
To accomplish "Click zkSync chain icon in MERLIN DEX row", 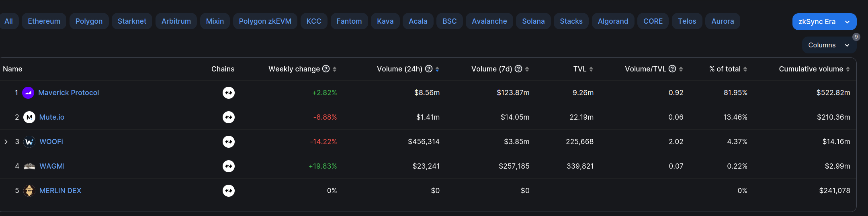I will click(229, 191).
